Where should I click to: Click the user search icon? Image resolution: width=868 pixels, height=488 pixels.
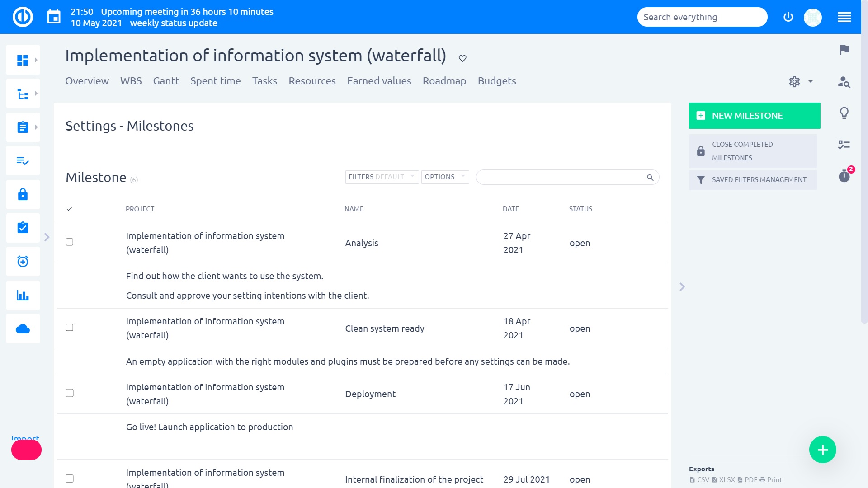pos(844,82)
